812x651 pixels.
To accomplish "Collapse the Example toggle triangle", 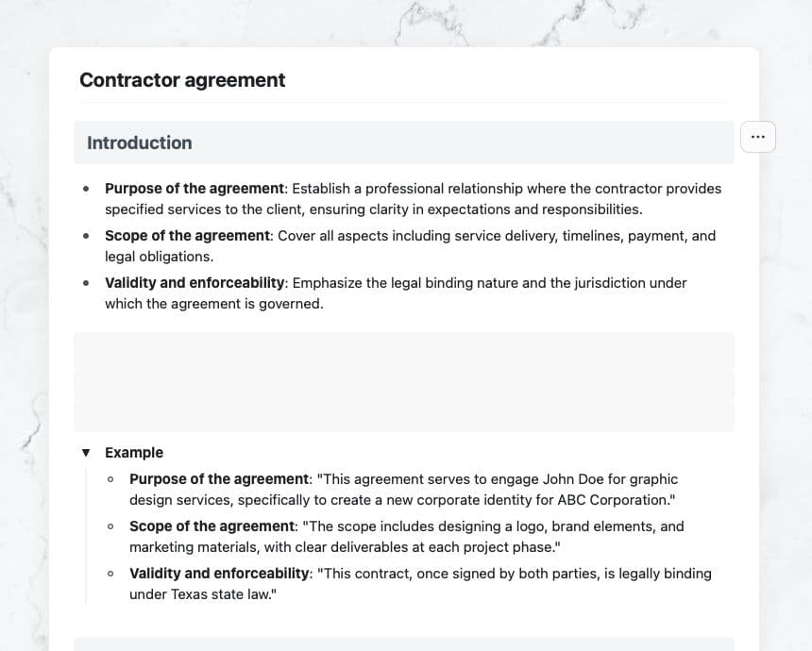I will click(87, 453).
